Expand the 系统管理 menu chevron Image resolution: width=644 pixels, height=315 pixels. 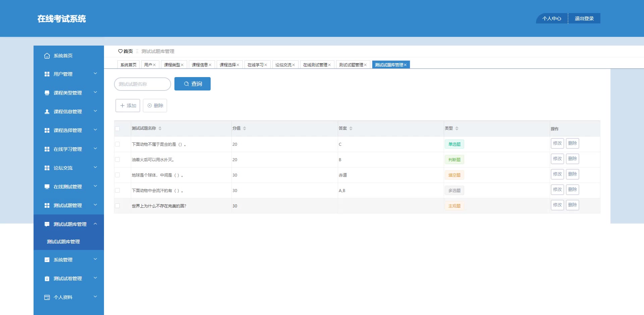pyautogui.click(x=95, y=259)
